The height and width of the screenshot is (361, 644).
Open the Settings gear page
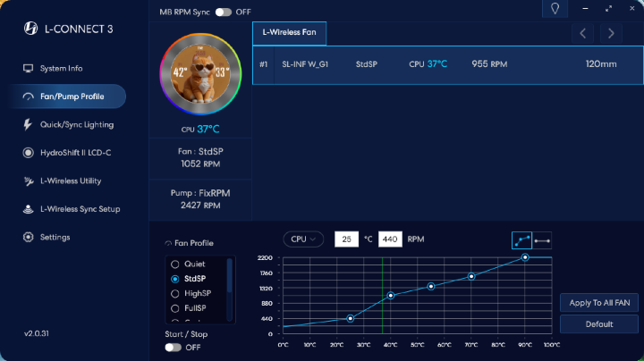[x=55, y=237]
